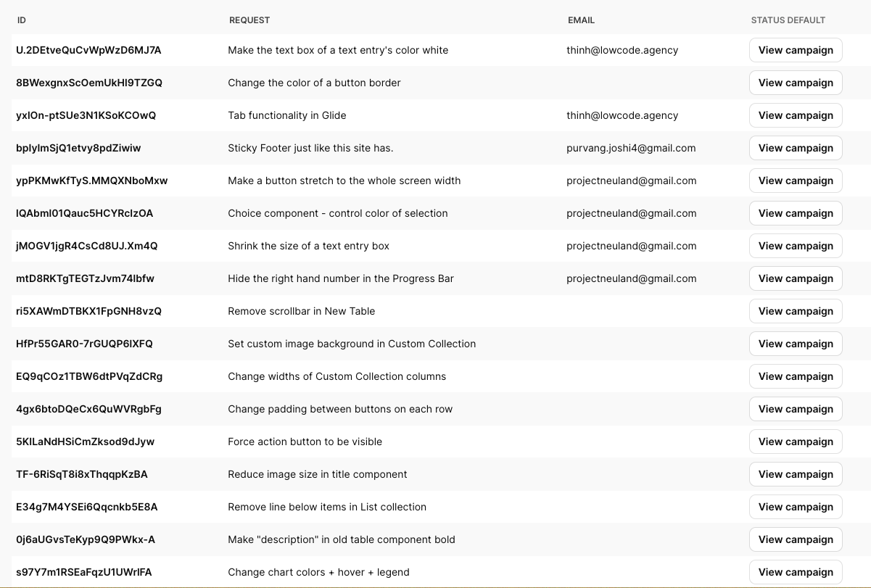Image resolution: width=871 pixels, height=588 pixels.
Task: Open campaign for Force action button to be visible
Action: [x=796, y=442]
